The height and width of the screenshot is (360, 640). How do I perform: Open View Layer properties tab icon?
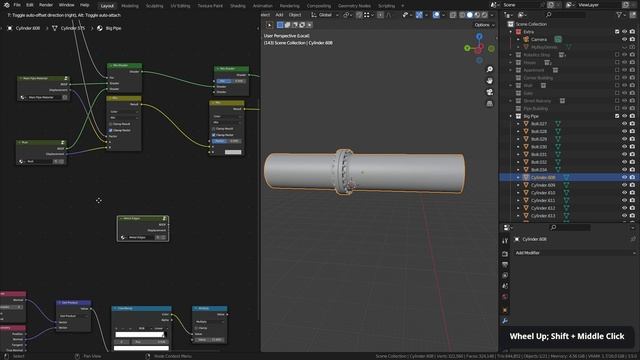[x=505, y=276]
